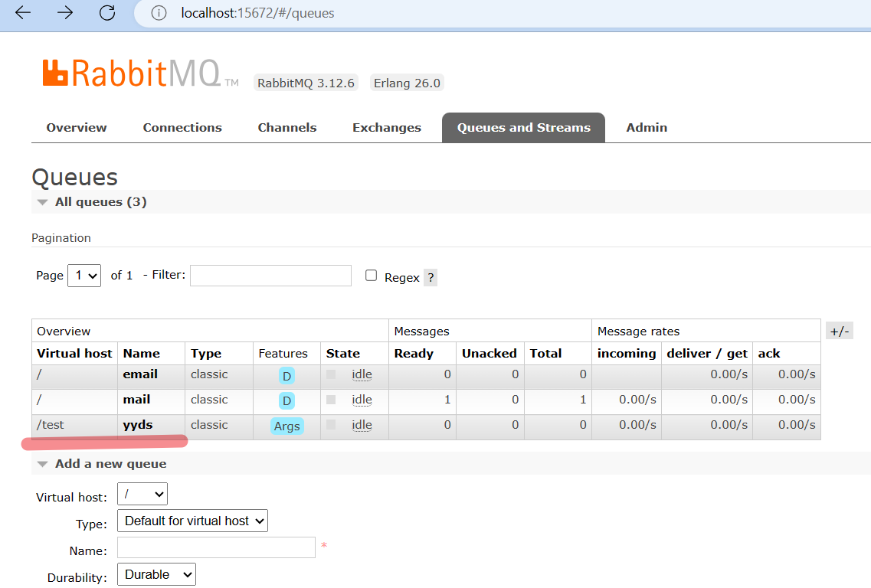Sort by the Total column header

click(x=545, y=354)
